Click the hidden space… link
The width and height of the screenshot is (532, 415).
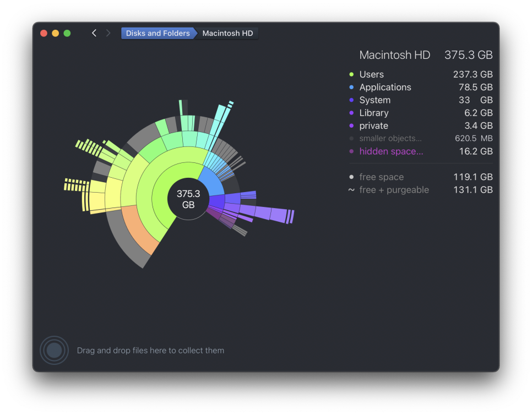click(x=391, y=151)
